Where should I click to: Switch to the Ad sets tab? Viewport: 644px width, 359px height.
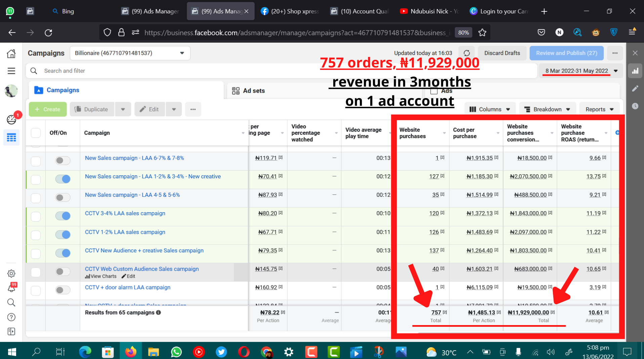(254, 91)
